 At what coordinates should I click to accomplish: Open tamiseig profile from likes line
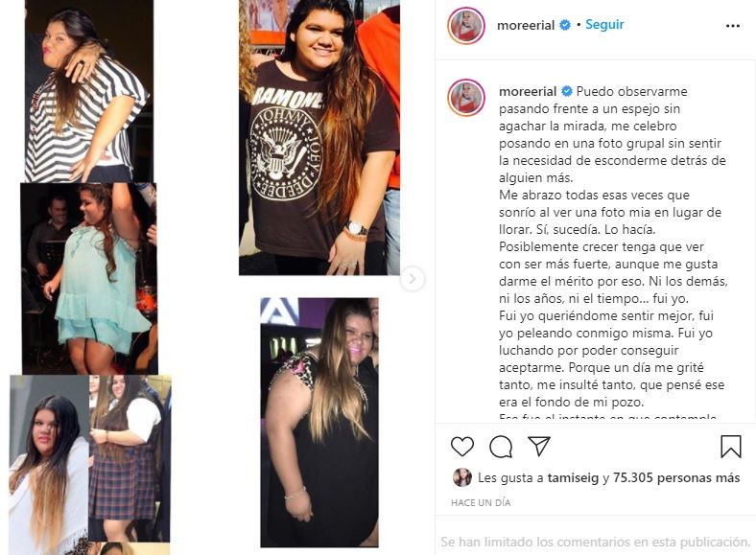[574, 478]
